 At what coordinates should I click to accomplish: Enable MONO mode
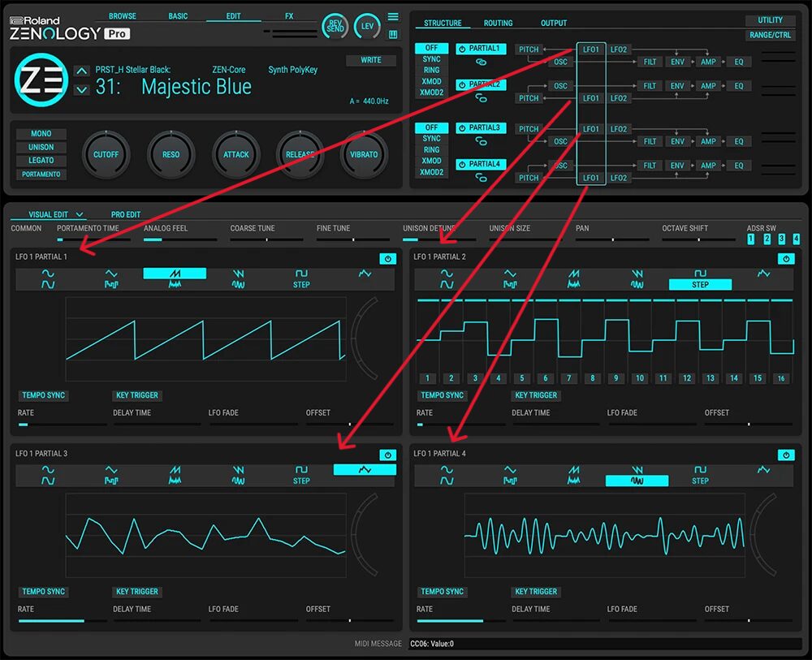click(41, 134)
